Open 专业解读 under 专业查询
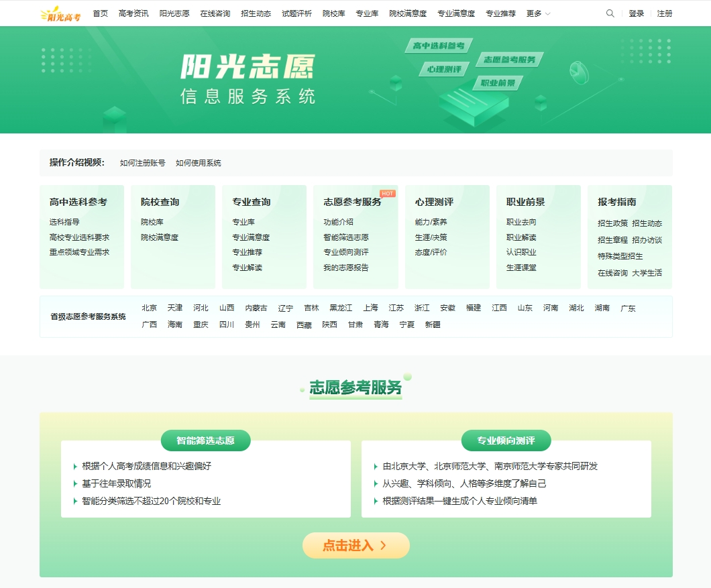 [x=247, y=268]
